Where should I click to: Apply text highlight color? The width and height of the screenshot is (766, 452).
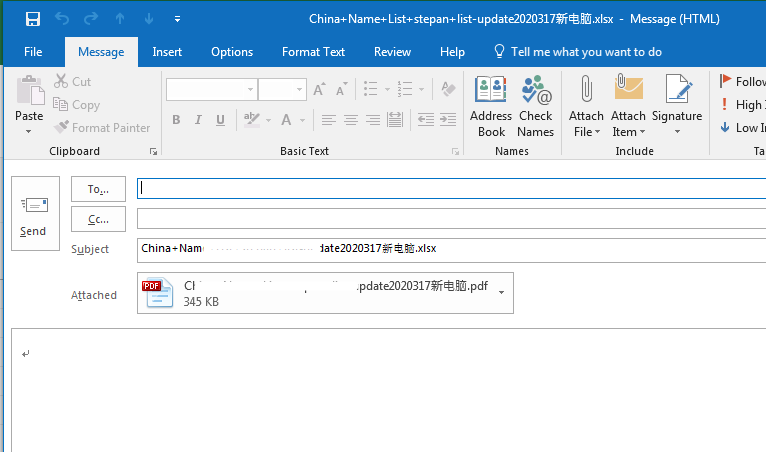[x=252, y=120]
